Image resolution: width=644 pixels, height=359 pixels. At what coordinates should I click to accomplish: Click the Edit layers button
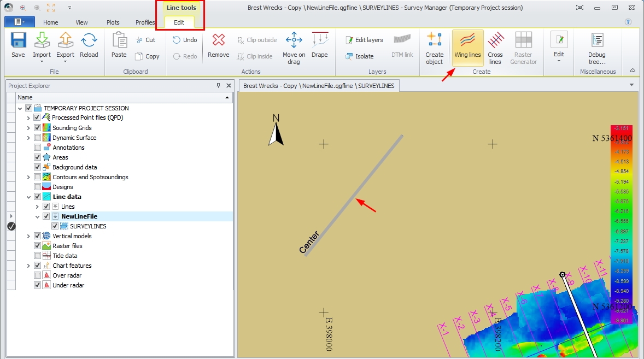[x=364, y=40]
